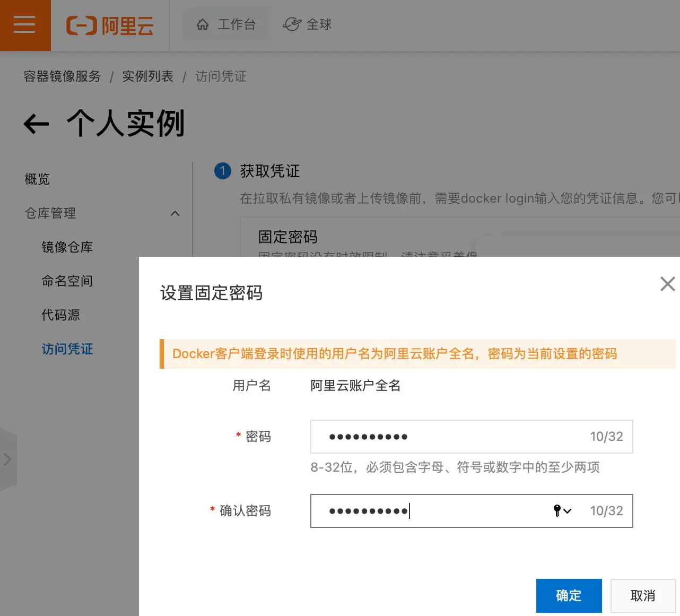Viewport: 680px width, 616px height.
Task: Go back using the left arrow icon
Action: coord(36,124)
